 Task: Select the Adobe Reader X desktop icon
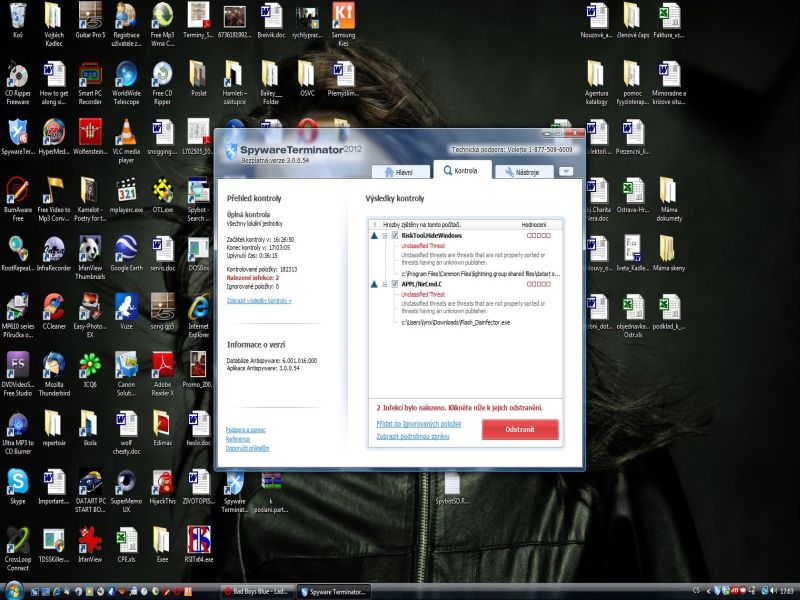(x=162, y=374)
